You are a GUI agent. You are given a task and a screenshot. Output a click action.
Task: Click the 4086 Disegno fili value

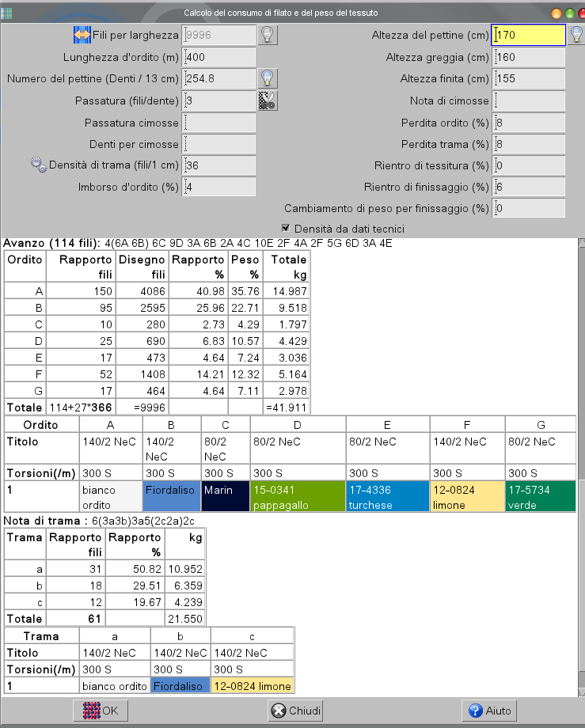tap(142, 291)
